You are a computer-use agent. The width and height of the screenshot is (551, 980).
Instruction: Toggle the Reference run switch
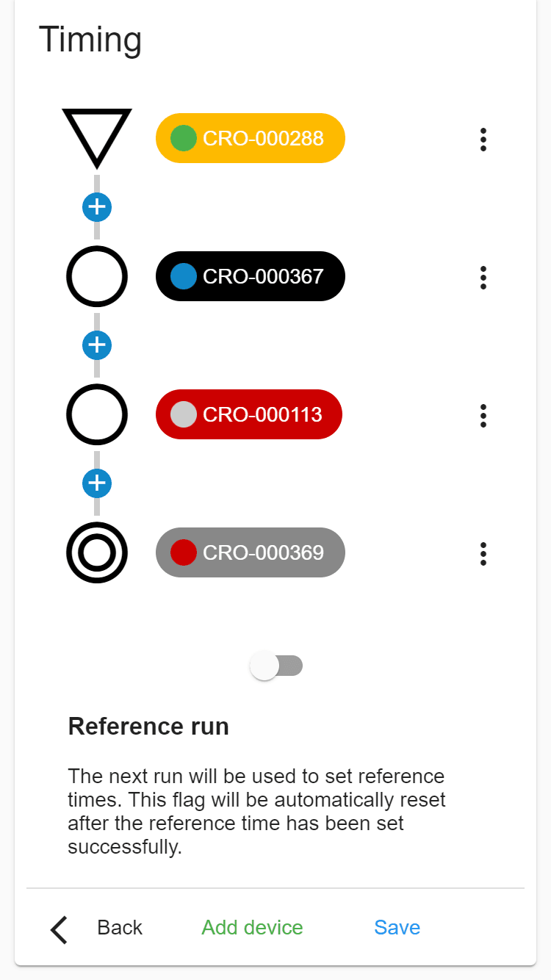point(276,666)
